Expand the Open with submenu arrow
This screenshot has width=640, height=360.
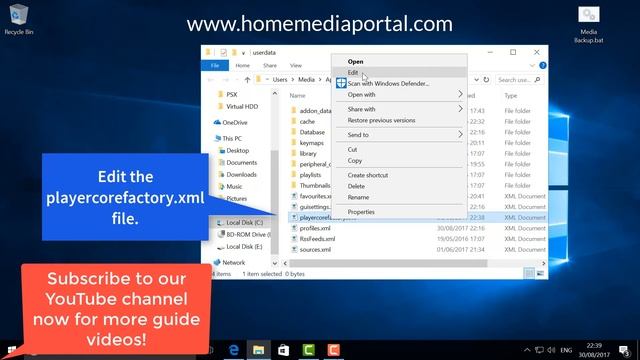460,94
